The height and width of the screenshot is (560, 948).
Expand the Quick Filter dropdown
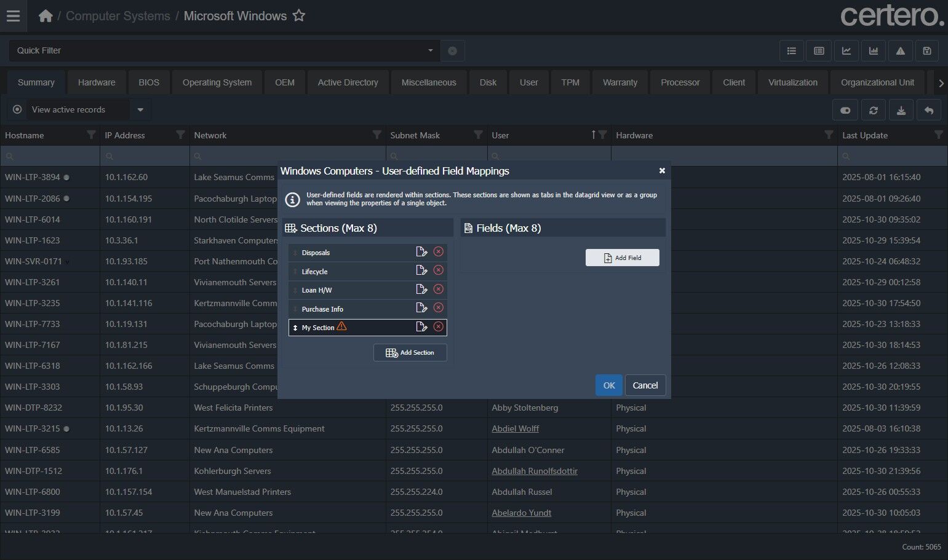pyautogui.click(x=430, y=50)
